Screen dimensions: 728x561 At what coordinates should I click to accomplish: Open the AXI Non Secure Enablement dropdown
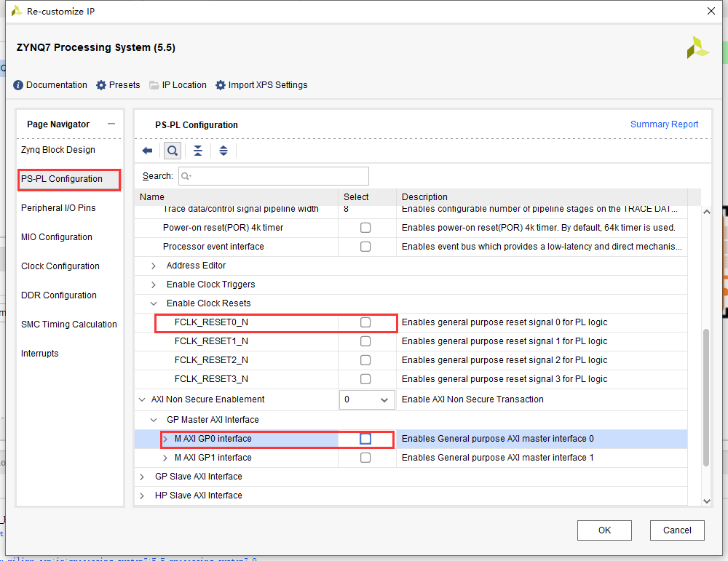coord(367,399)
